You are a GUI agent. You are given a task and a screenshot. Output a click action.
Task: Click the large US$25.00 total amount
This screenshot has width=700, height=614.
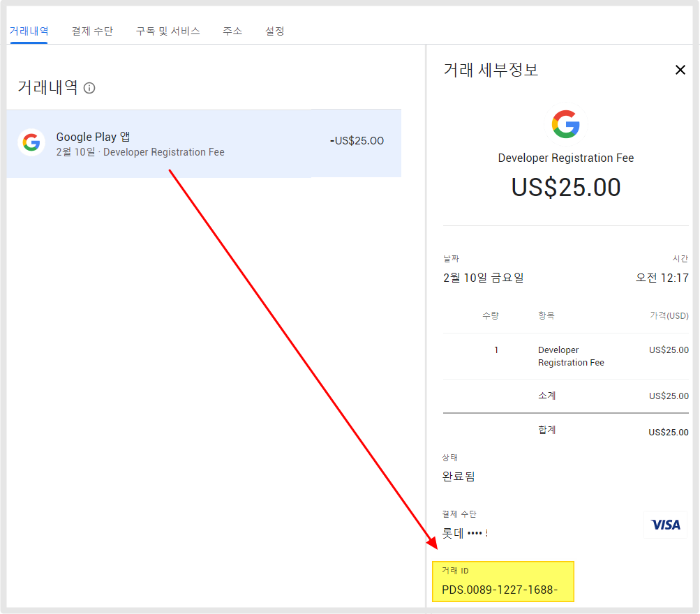tap(565, 187)
